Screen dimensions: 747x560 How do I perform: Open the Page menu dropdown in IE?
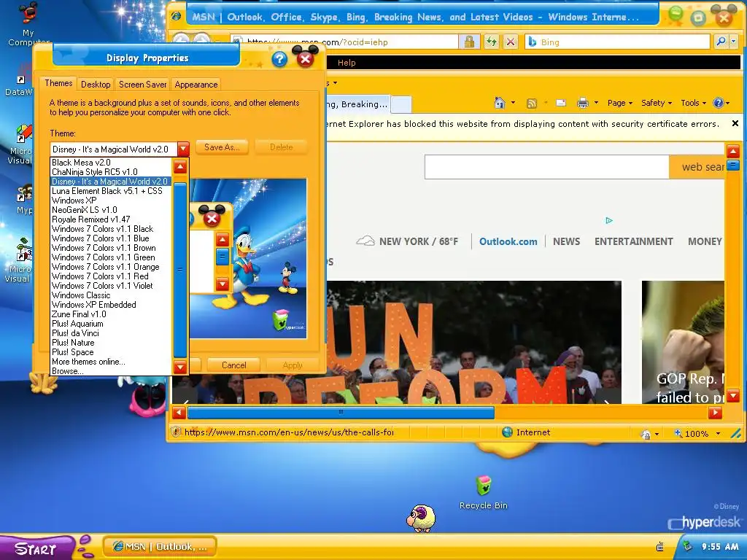tap(620, 103)
